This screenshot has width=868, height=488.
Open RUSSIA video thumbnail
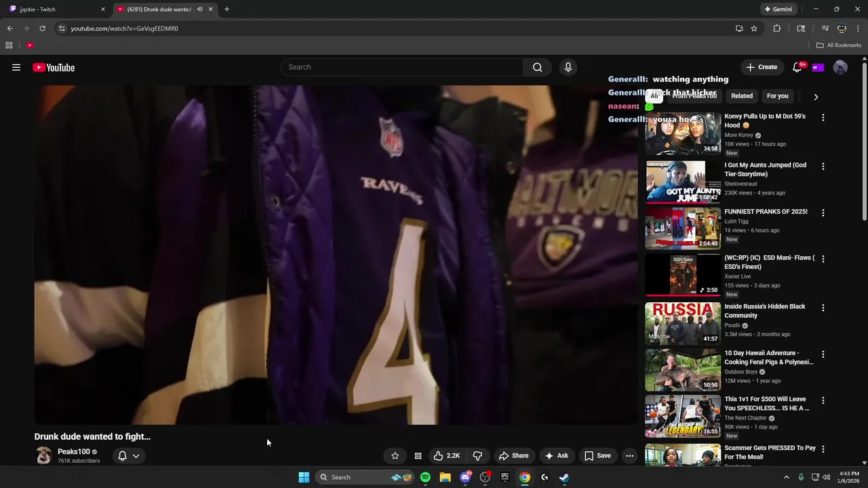683,323
